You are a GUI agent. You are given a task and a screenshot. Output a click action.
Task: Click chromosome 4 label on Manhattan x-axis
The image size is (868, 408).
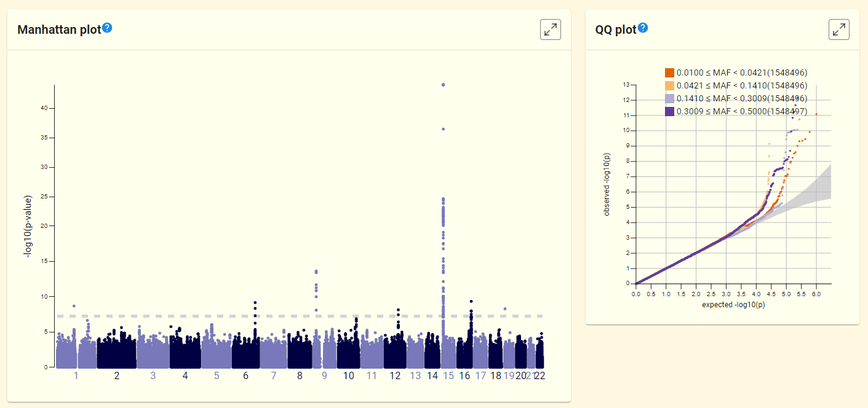click(185, 375)
